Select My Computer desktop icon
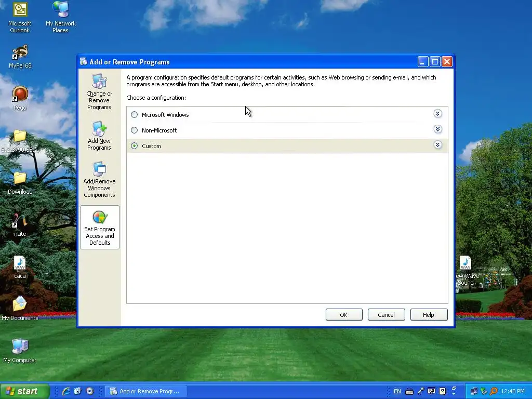Screen dimensions: 532x399 pyautogui.click(x=20, y=351)
